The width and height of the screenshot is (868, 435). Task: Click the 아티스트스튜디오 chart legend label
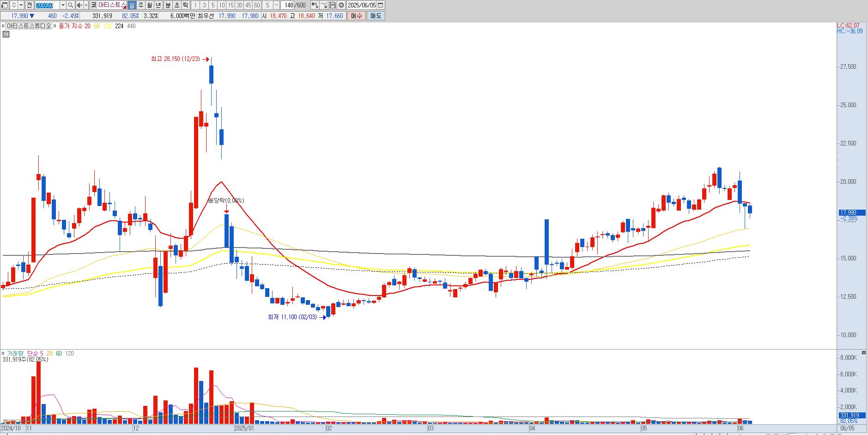click(29, 26)
